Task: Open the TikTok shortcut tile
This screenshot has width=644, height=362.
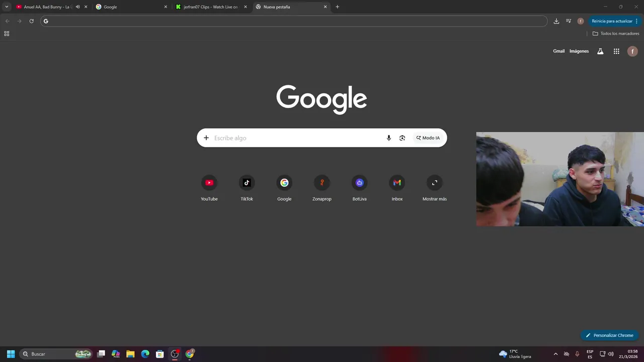Action: pyautogui.click(x=247, y=189)
